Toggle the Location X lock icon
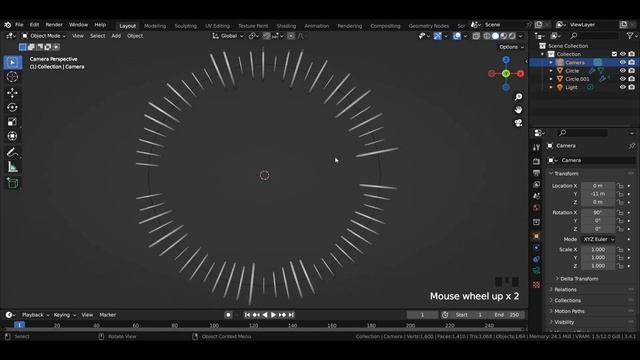 (620, 186)
